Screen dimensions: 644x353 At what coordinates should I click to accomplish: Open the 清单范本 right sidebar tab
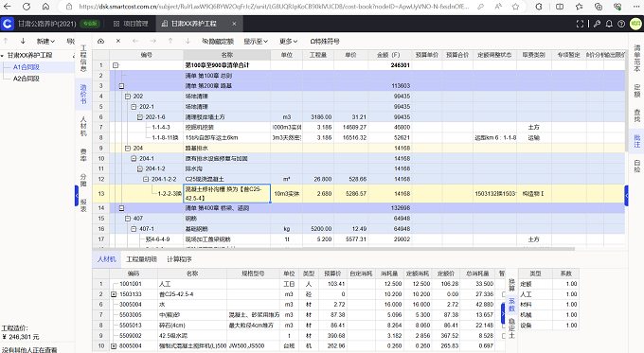click(x=637, y=59)
